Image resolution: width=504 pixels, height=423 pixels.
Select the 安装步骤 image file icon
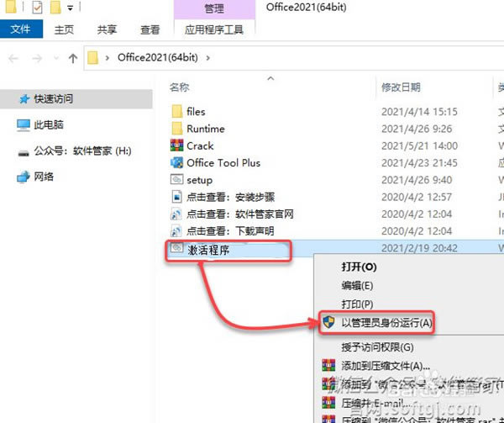tap(176, 197)
